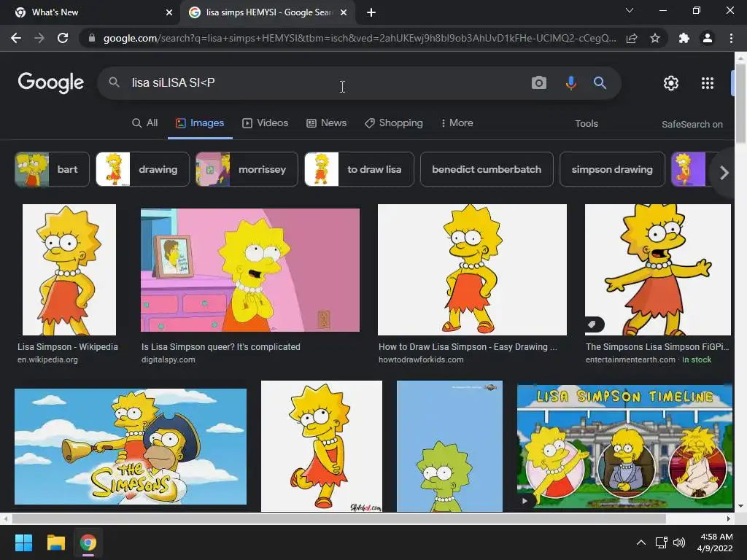Switch to the Shopping tab
The height and width of the screenshot is (560, 747).
[x=394, y=122]
